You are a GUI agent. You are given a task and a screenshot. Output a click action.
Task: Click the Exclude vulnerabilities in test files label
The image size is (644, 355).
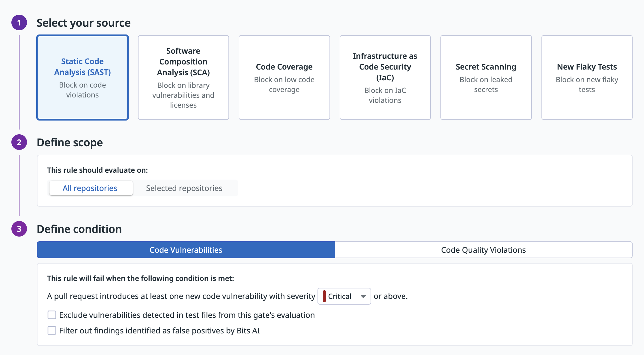pos(187,315)
